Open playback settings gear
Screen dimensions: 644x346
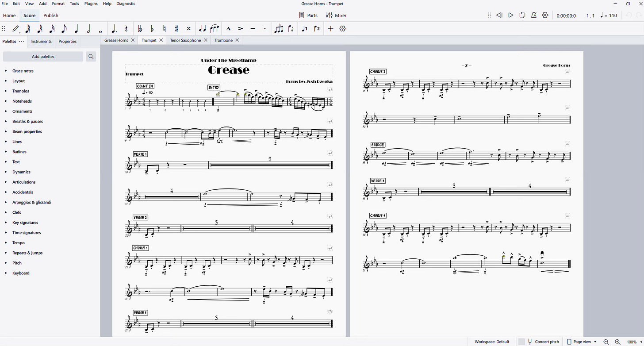point(545,15)
